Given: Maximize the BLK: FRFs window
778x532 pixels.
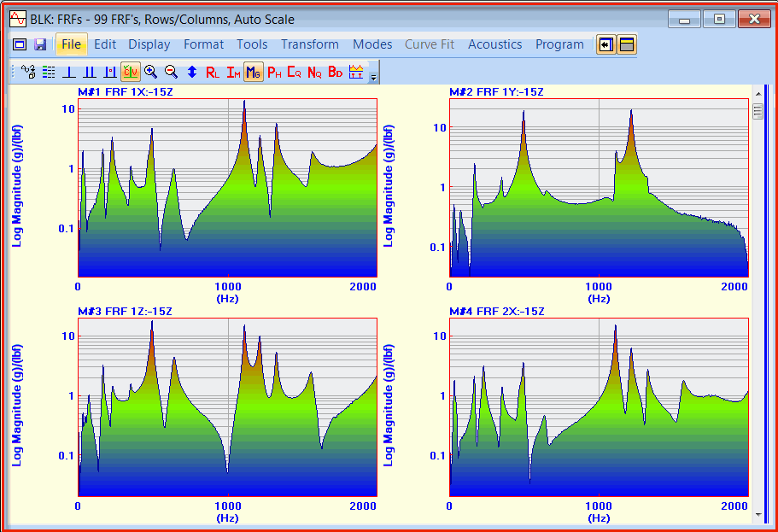Looking at the screenshot, I should click(719, 20).
